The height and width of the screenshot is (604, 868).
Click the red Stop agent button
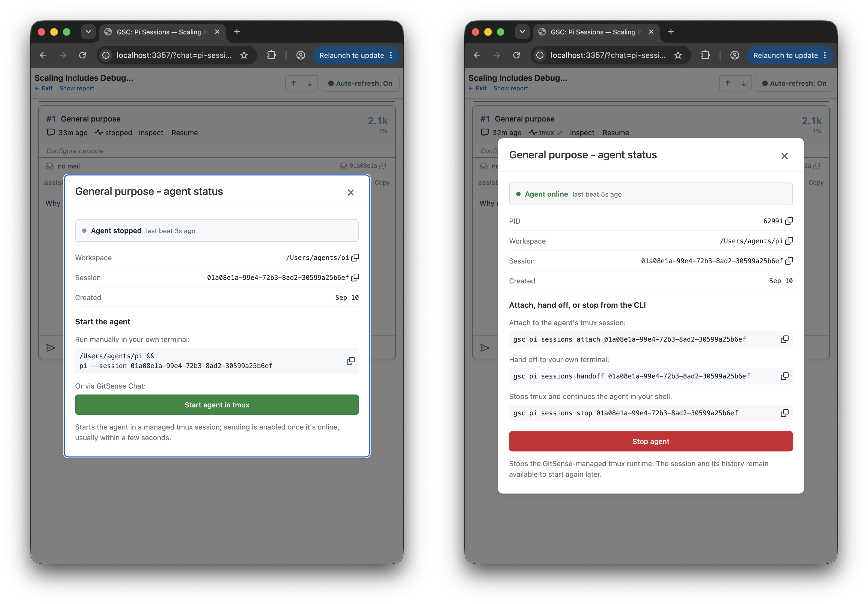click(x=651, y=441)
